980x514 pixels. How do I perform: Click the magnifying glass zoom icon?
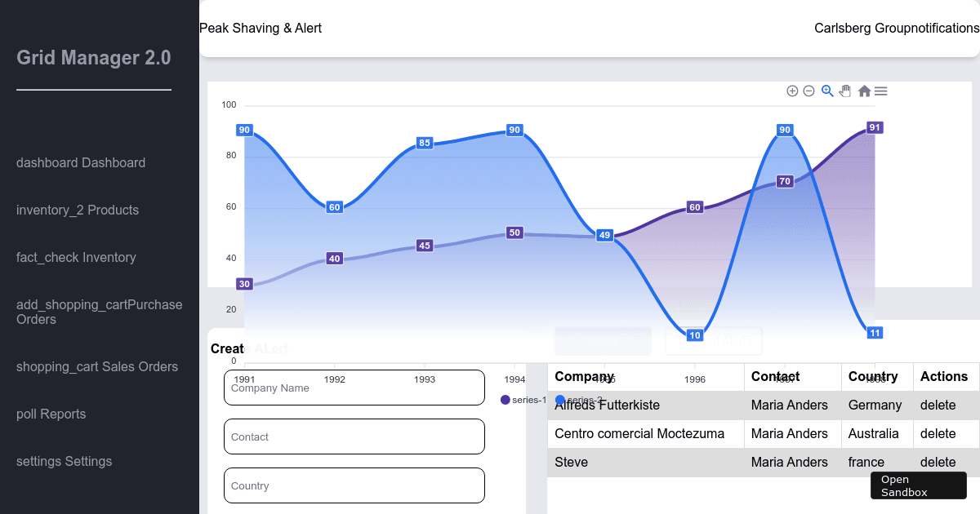pyautogui.click(x=827, y=91)
